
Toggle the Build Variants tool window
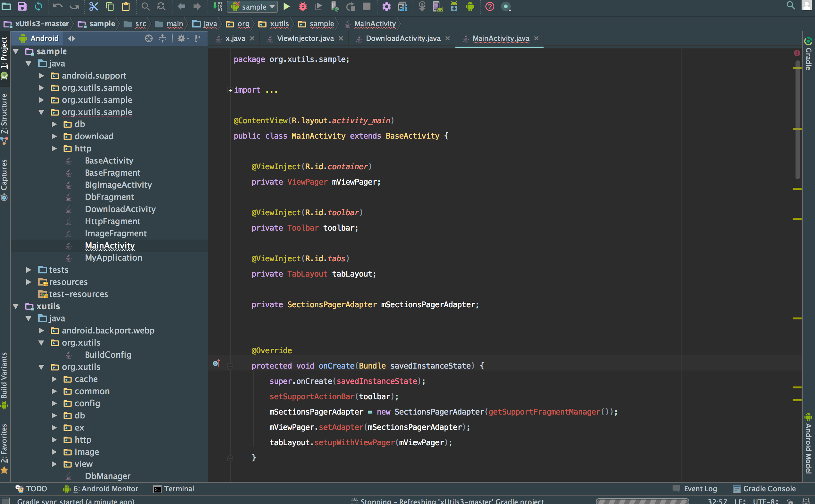(x=4, y=381)
